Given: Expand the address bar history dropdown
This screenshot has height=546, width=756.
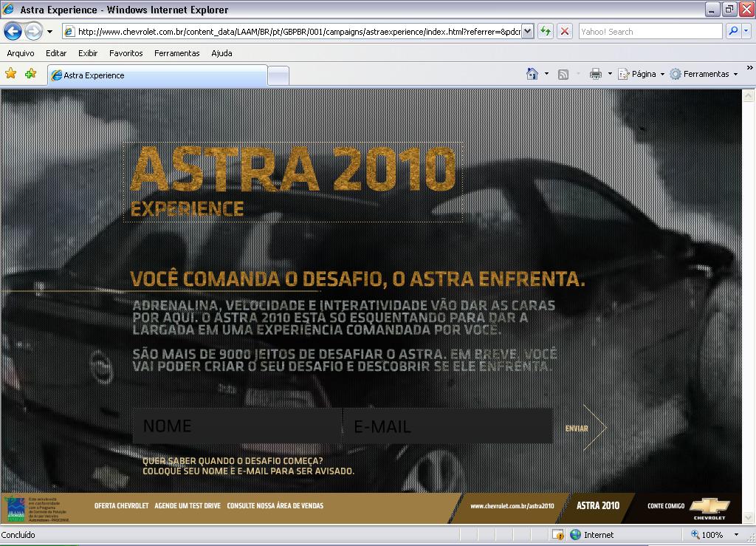Looking at the screenshot, I should (x=527, y=32).
